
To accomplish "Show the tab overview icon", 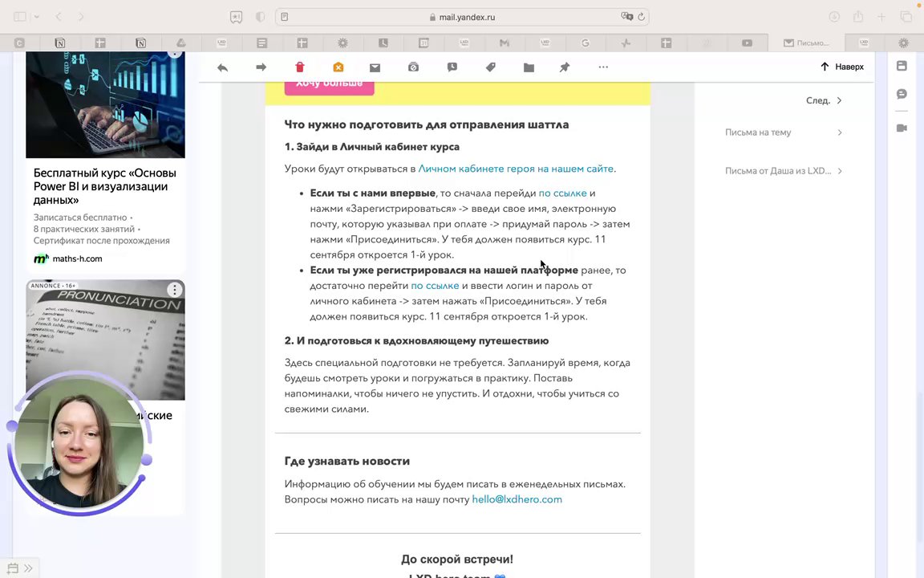I will click(906, 17).
